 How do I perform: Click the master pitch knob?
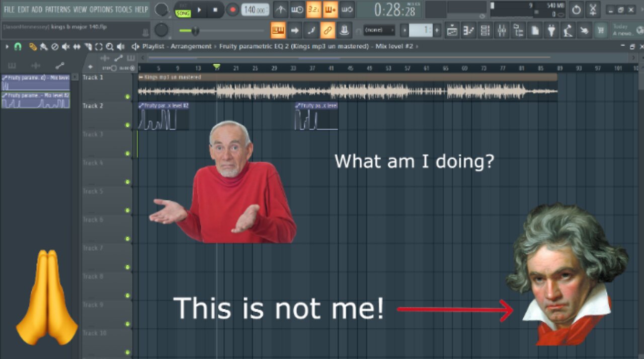161,30
